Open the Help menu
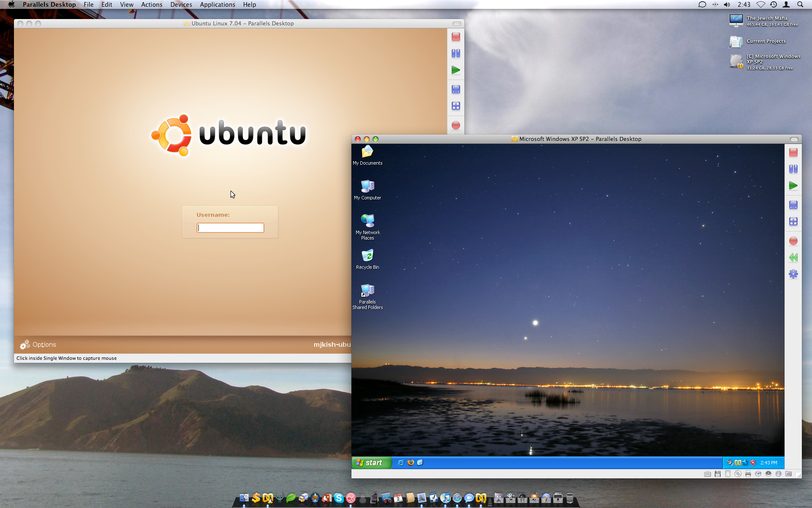The width and height of the screenshot is (812, 508). (x=250, y=5)
